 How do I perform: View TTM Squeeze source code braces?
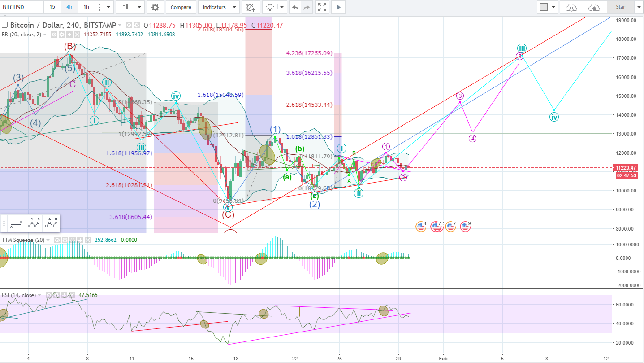point(73,240)
